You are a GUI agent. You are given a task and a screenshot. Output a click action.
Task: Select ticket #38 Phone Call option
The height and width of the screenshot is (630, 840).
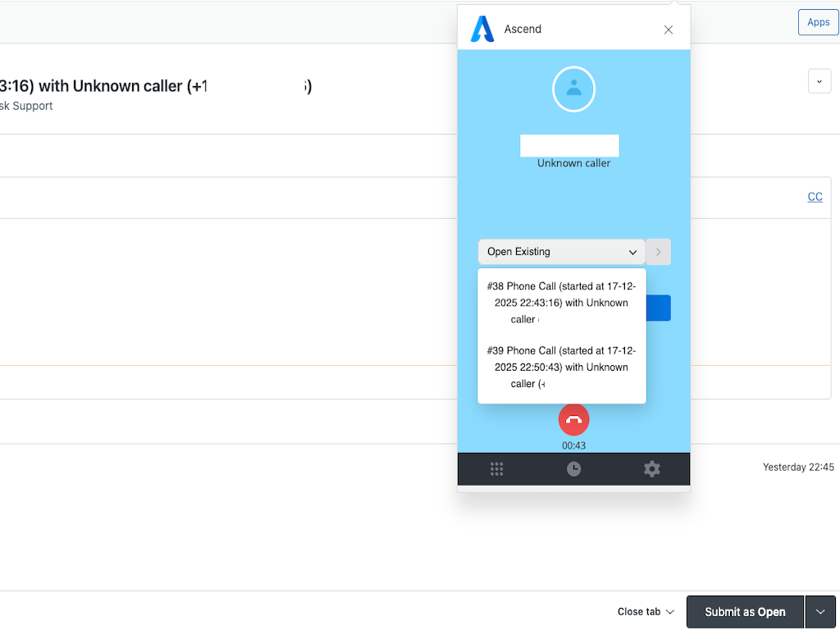click(x=561, y=303)
